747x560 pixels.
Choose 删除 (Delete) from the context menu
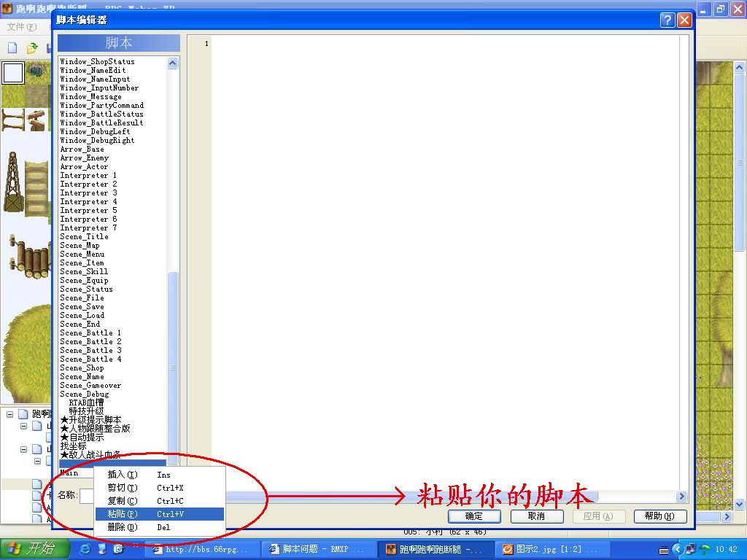pyautogui.click(x=159, y=527)
